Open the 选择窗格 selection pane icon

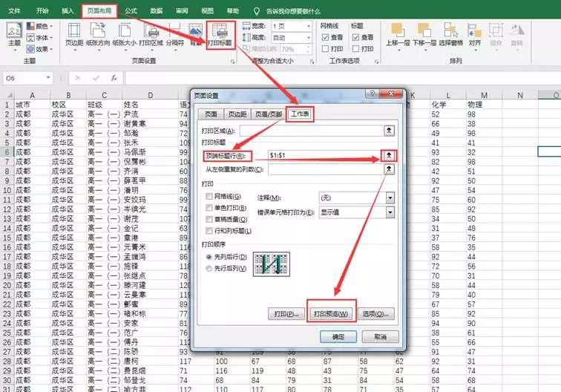tap(450, 35)
